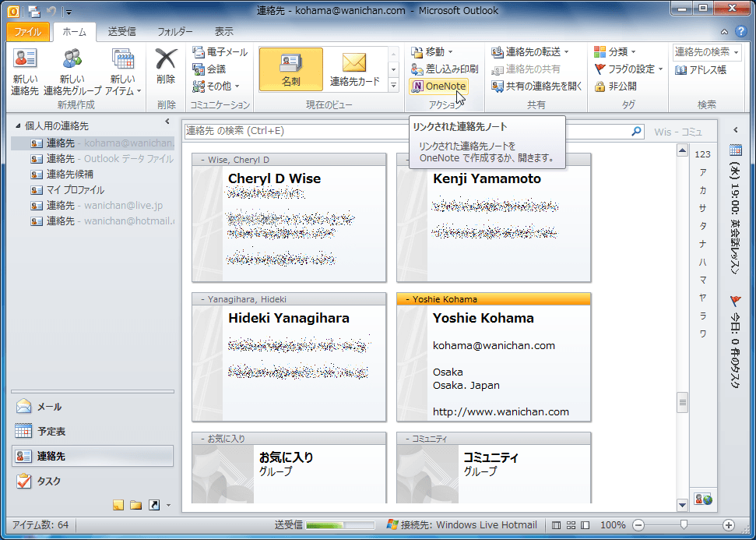Switch to 連絡先カード view
This screenshot has height=540, width=756.
[x=355, y=69]
